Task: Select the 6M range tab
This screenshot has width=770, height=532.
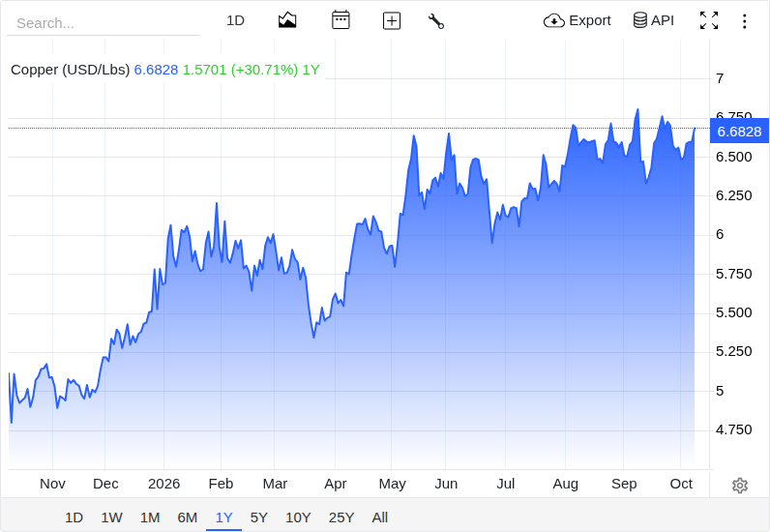Action: pos(187,517)
